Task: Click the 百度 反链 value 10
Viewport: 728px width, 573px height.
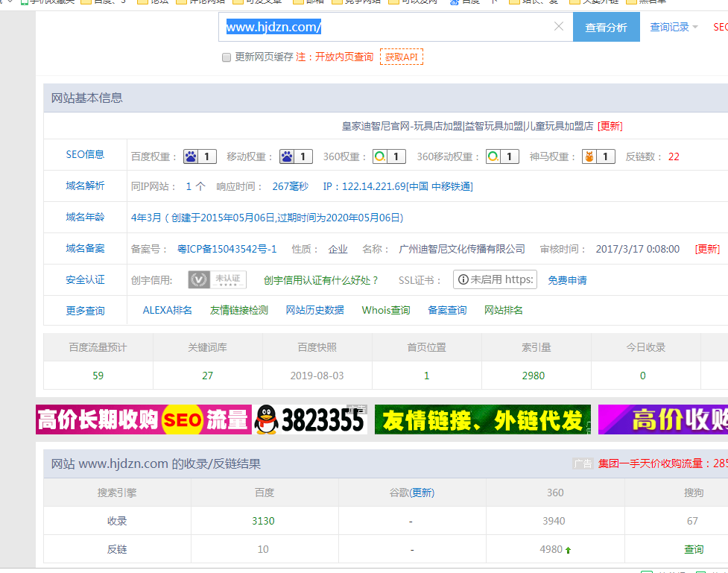Action: coord(263,549)
